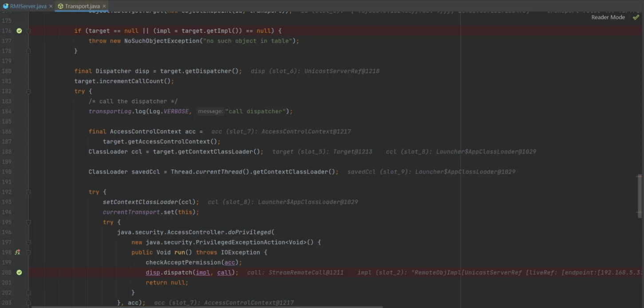
Task: Click currentTransport on line 194
Action: pyautogui.click(x=131, y=212)
